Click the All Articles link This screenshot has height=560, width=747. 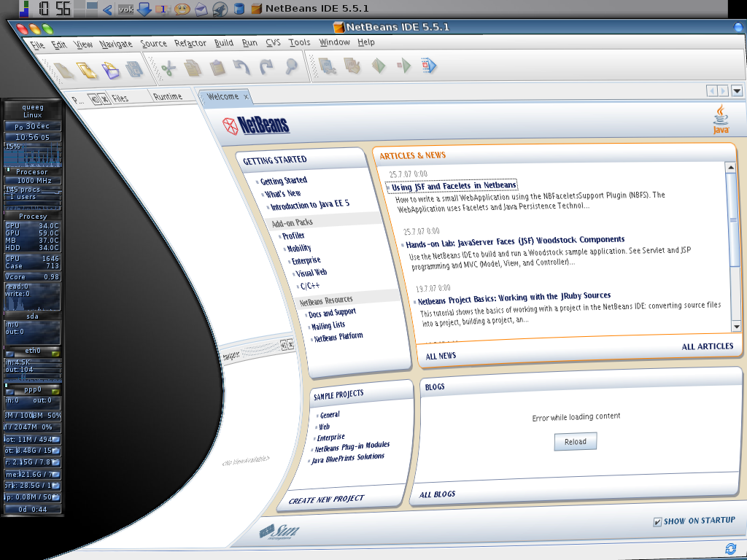point(707,346)
